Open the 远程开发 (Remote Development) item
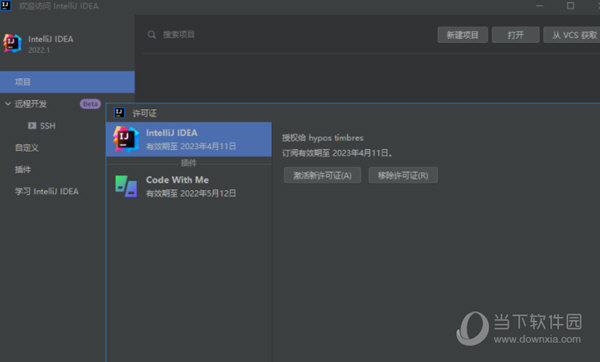600x362 pixels. click(x=31, y=104)
